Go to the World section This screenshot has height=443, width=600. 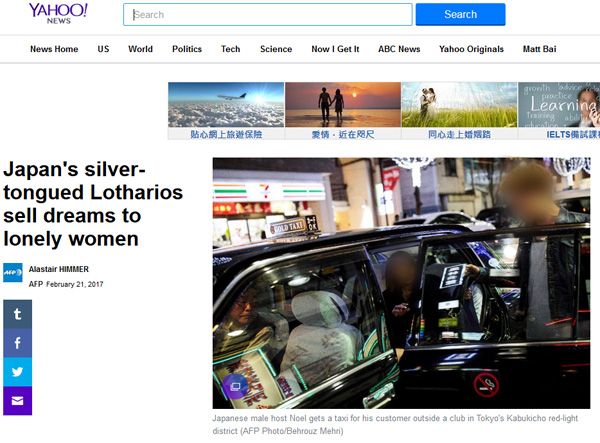(140, 49)
